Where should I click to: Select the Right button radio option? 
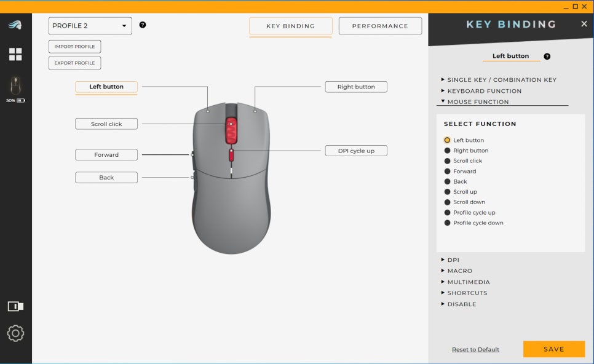coord(448,151)
